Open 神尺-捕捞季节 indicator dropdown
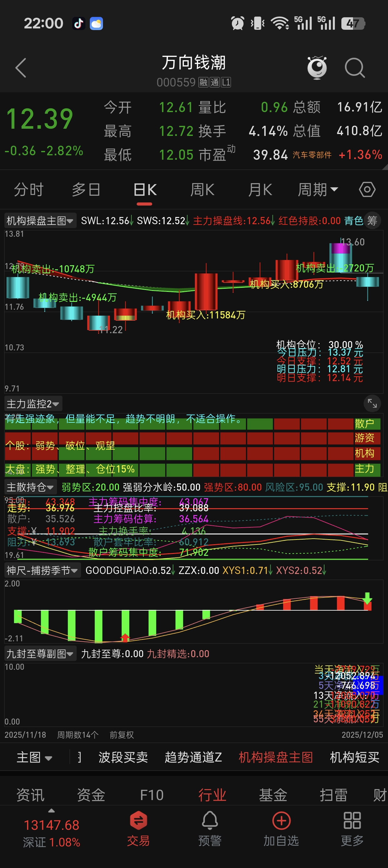Screen dimensions: 388x868 coord(43,570)
